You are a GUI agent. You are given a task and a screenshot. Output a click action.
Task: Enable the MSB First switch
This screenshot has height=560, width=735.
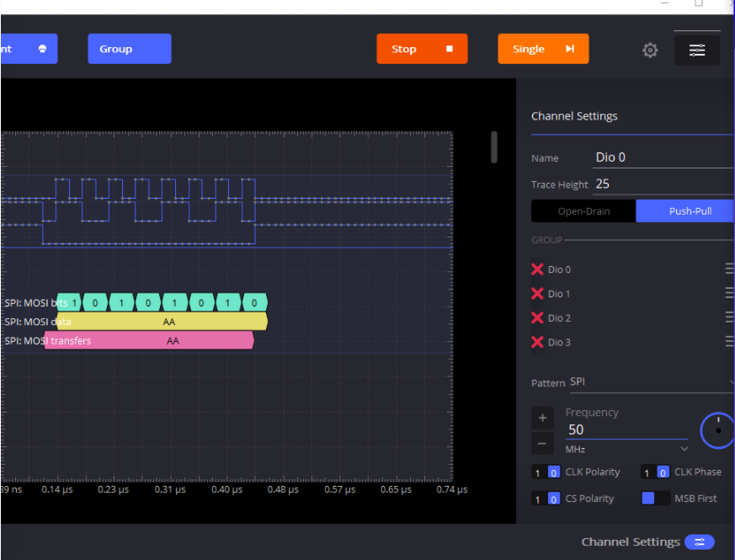[656, 499]
